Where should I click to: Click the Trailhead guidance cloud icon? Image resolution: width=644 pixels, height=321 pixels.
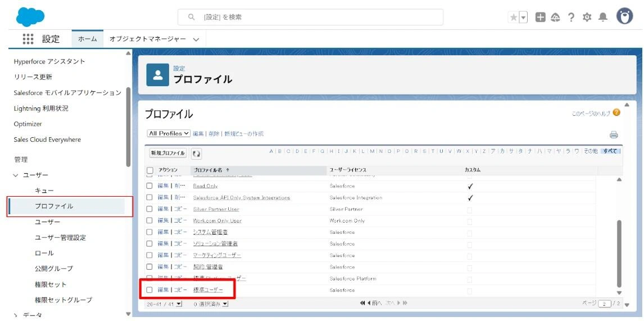[x=555, y=17]
